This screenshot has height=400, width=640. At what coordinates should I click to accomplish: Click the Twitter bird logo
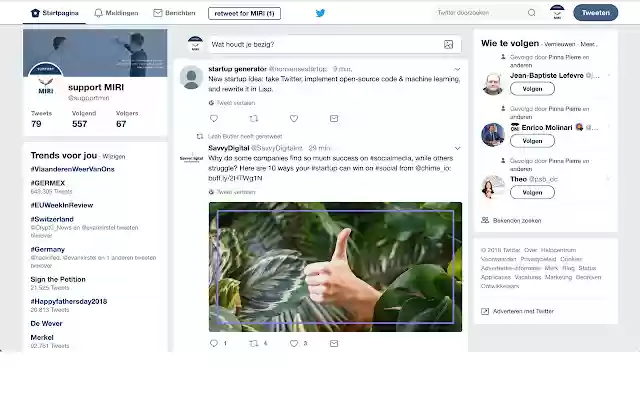point(320,13)
